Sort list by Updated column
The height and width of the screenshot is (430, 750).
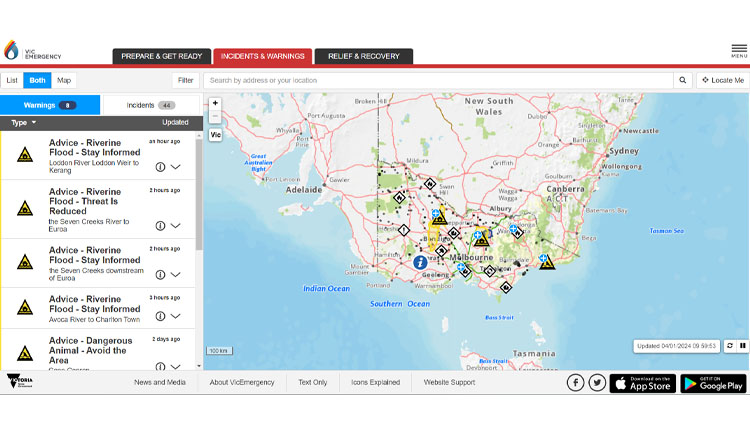coord(175,122)
